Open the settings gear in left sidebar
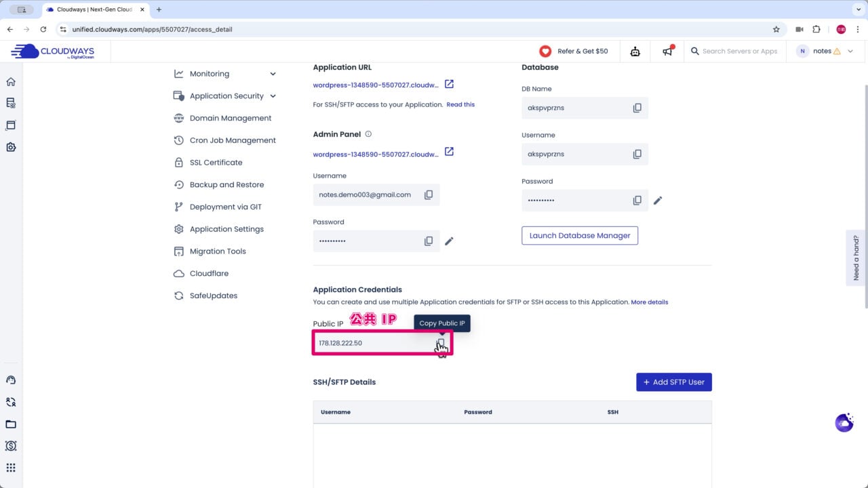 (x=10, y=147)
